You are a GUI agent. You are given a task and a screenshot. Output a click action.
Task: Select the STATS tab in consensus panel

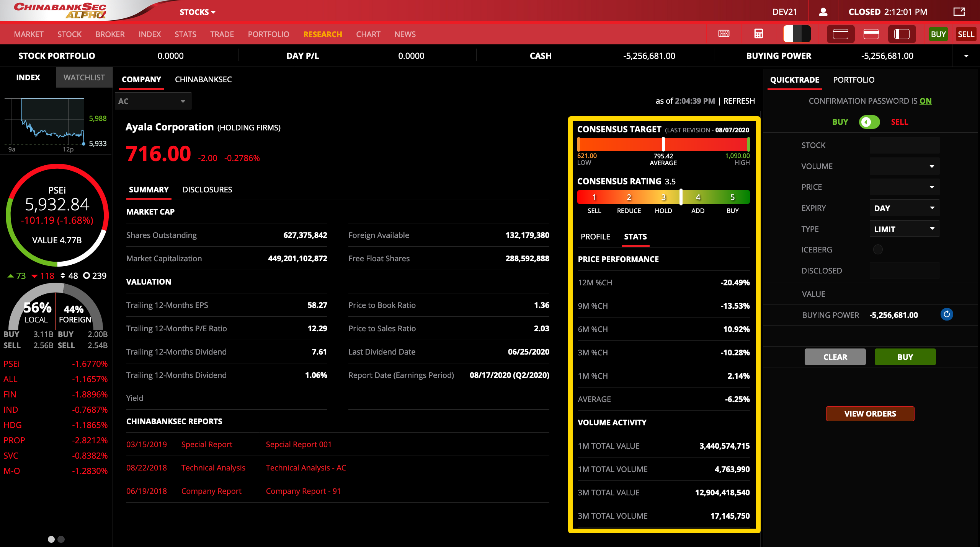(635, 237)
